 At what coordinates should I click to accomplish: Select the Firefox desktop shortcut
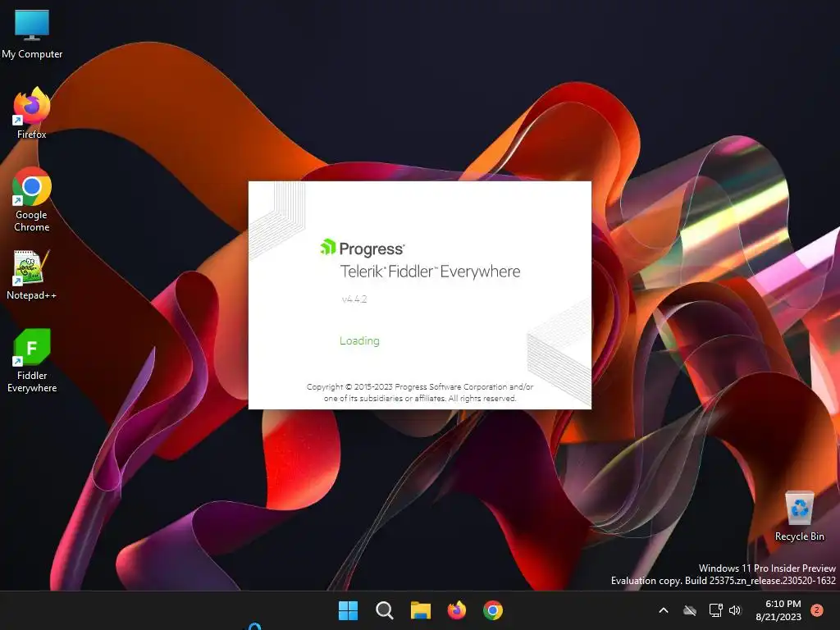click(32, 113)
